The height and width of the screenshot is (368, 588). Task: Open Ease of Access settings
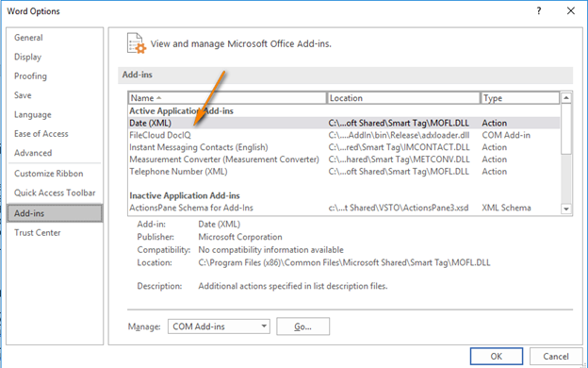[41, 134]
